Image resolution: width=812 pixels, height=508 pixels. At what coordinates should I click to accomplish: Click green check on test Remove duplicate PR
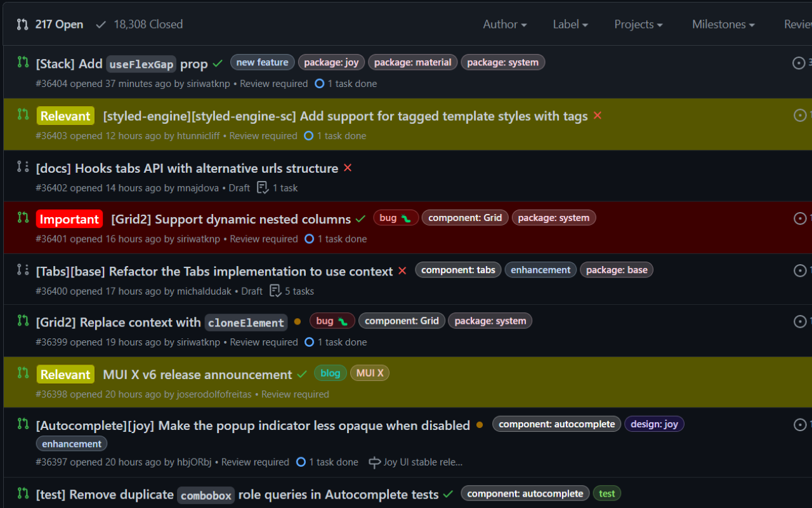(449, 494)
